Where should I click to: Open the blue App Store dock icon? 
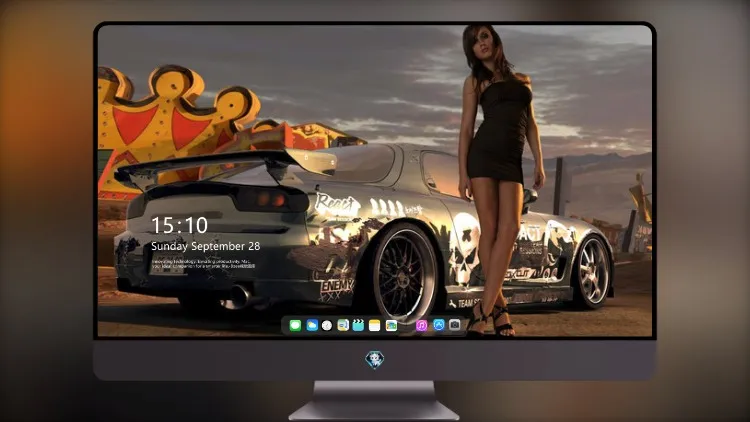click(439, 325)
